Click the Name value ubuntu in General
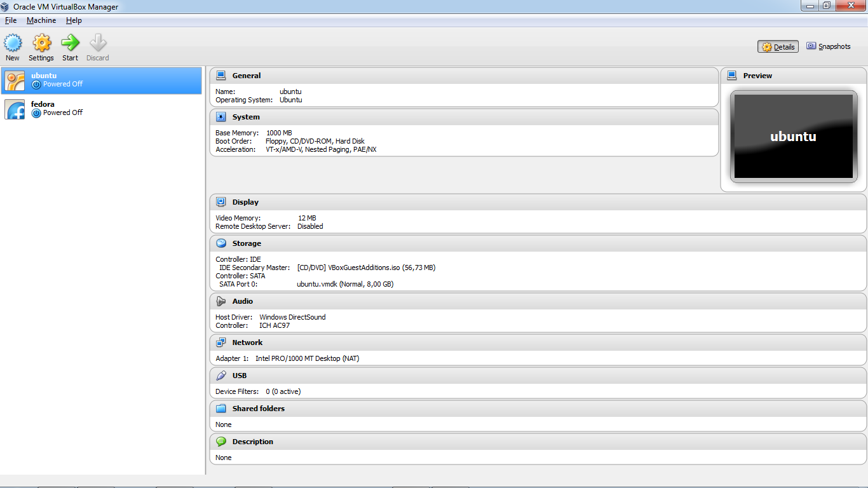This screenshot has height=488, width=868. click(x=290, y=91)
